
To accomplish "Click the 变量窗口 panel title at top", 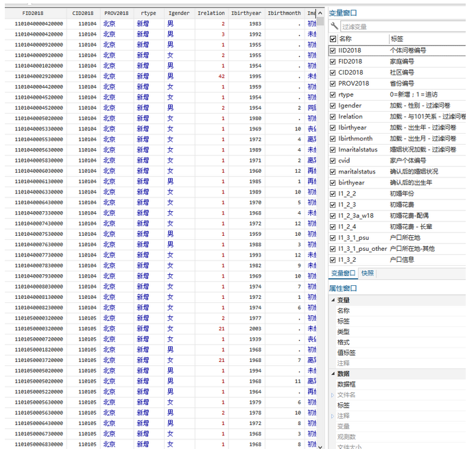I will [343, 13].
